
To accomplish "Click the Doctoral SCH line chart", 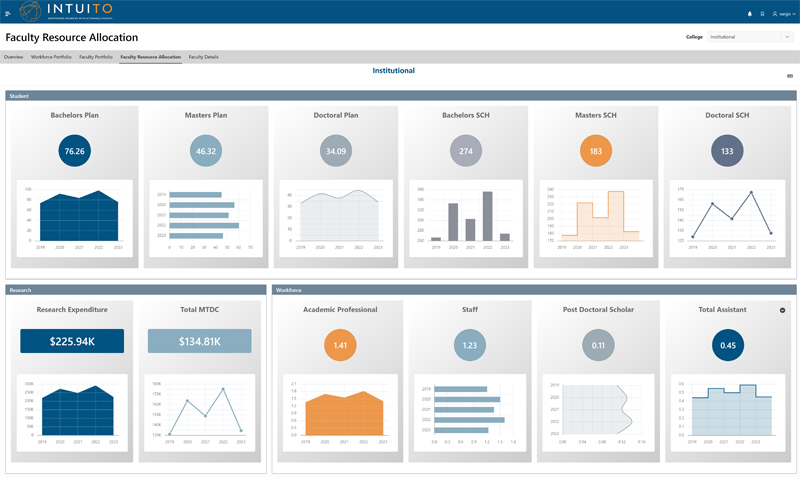I will click(x=727, y=218).
